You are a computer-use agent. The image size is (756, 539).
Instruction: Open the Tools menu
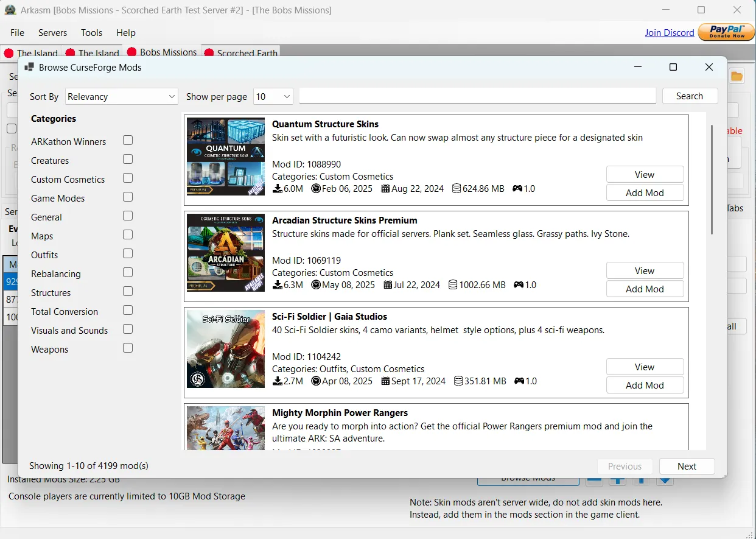point(91,33)
